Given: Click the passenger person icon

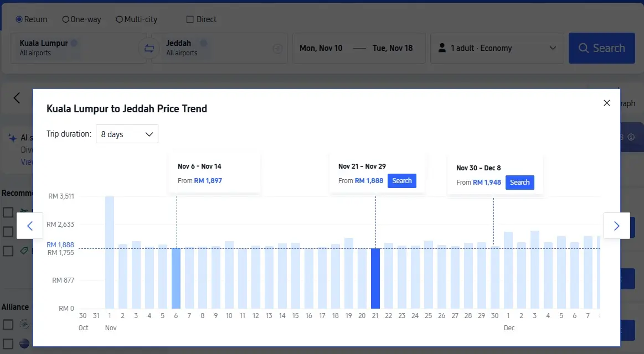Looking at the screenshot, I should [x=442, y=48].
